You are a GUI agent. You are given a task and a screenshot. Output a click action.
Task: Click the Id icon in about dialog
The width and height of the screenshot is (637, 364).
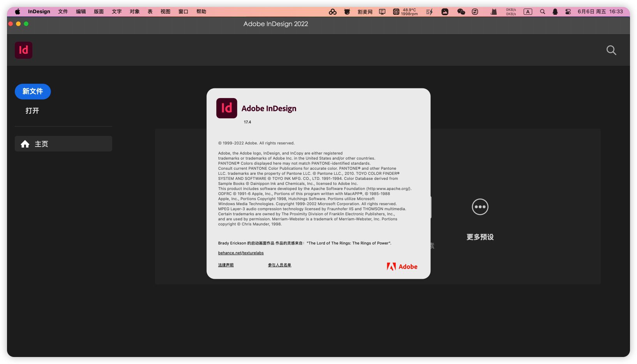[226, 108]
